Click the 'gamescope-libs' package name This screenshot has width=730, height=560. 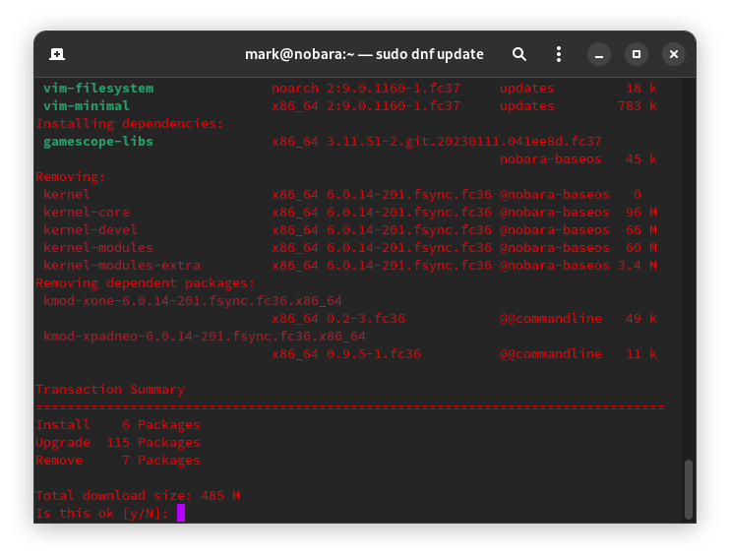[x=98, y=141]
